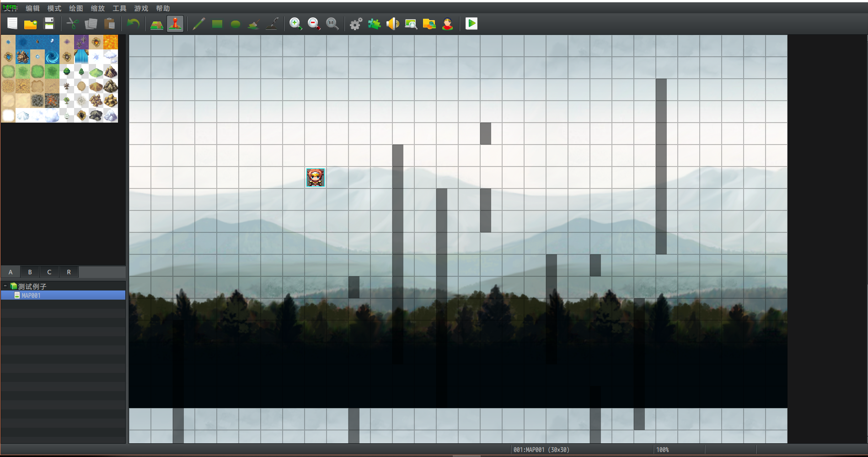This screenshot has width=868, height=457.
Task: Switch to tileset tab R
Action: [x=69, y=272]
